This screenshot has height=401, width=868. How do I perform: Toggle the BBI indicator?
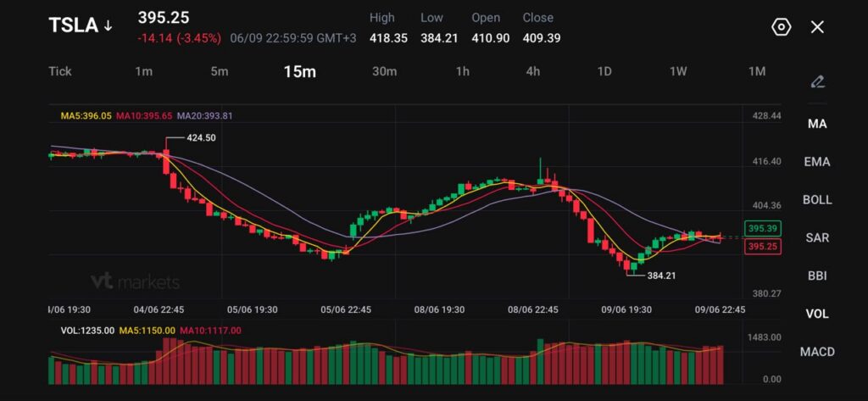[817, 276]
